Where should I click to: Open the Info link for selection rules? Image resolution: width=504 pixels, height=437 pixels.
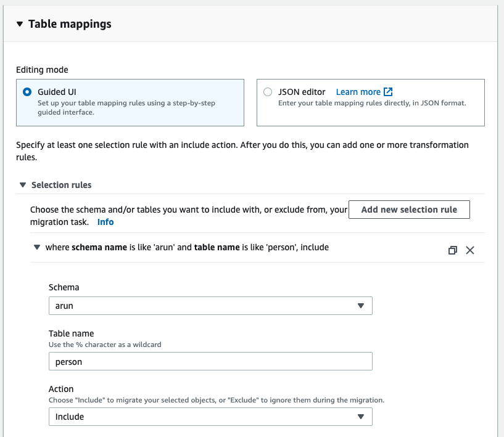[105, 222]
